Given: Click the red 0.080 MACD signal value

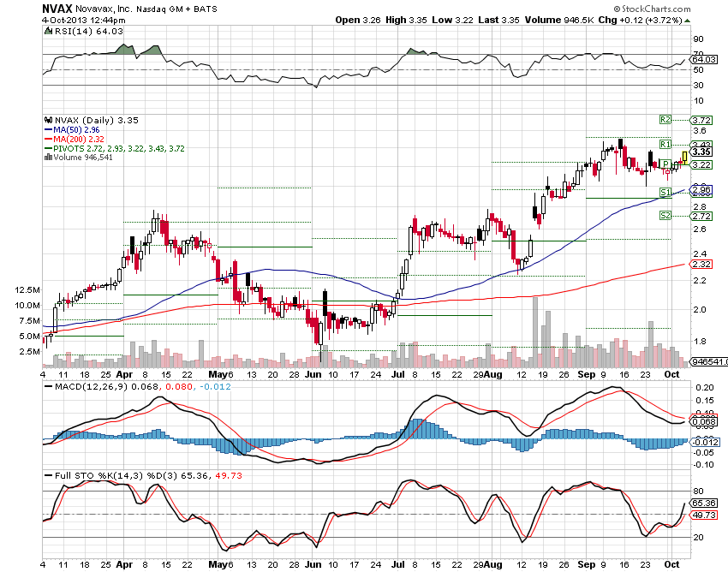Looking at the screenshot, I should [179, 386].
